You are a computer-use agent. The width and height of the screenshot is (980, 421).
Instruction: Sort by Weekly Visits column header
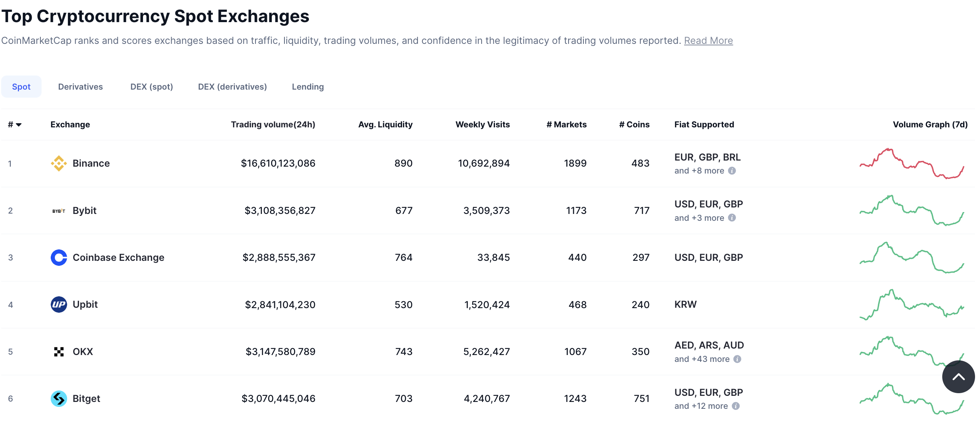tap(482, 125)
